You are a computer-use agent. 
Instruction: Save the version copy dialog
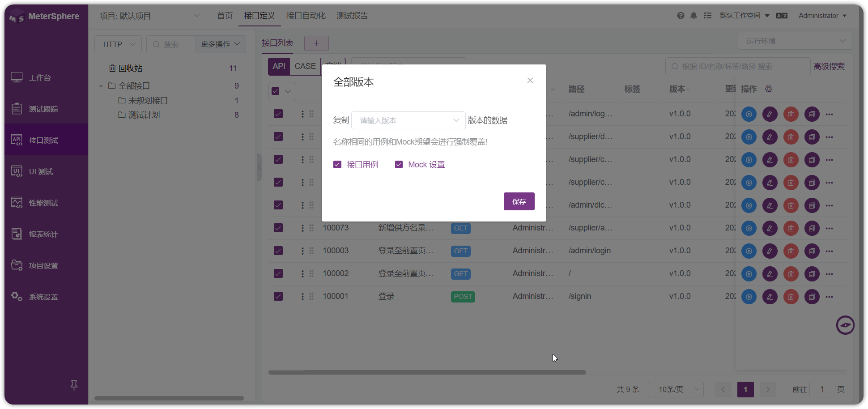click(519, 201)
